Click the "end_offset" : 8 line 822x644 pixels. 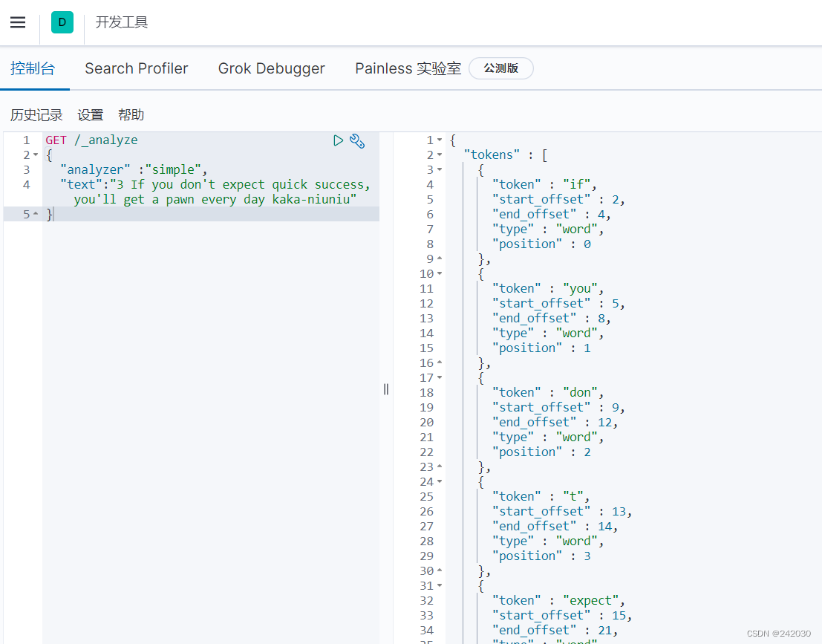pyautogui.click(x=552, y=319)
